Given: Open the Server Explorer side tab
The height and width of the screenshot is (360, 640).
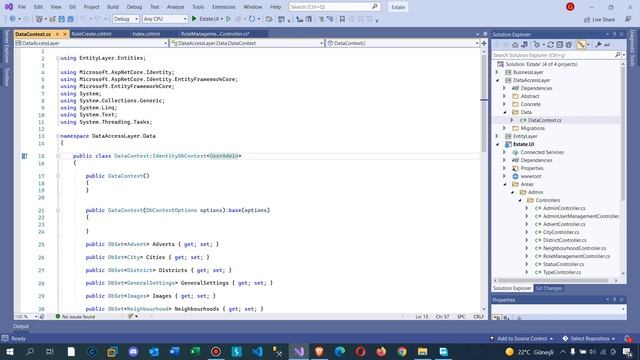Looking at the screenshot, I should click(x=7, y=47).
